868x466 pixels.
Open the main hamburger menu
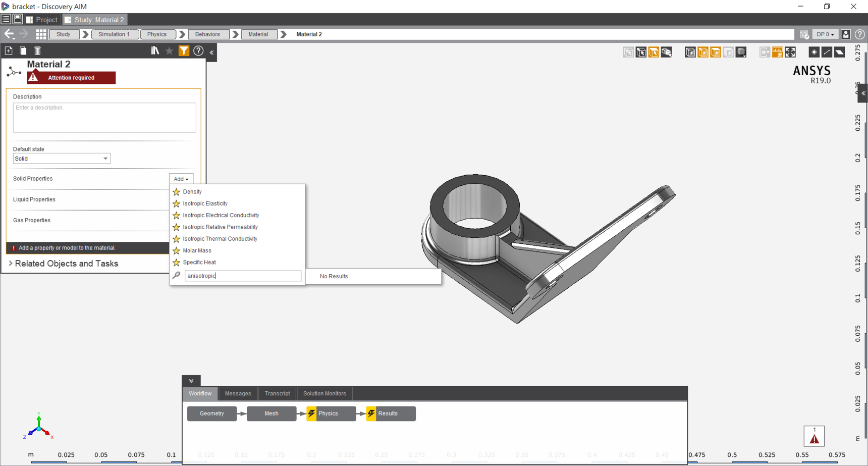click(x=6, y=19)
